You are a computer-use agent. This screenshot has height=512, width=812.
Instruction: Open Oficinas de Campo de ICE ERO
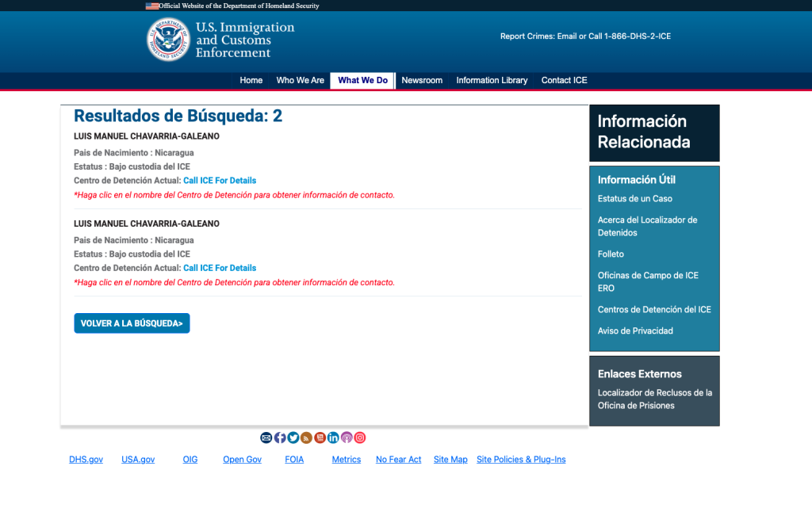pos(648,281)
